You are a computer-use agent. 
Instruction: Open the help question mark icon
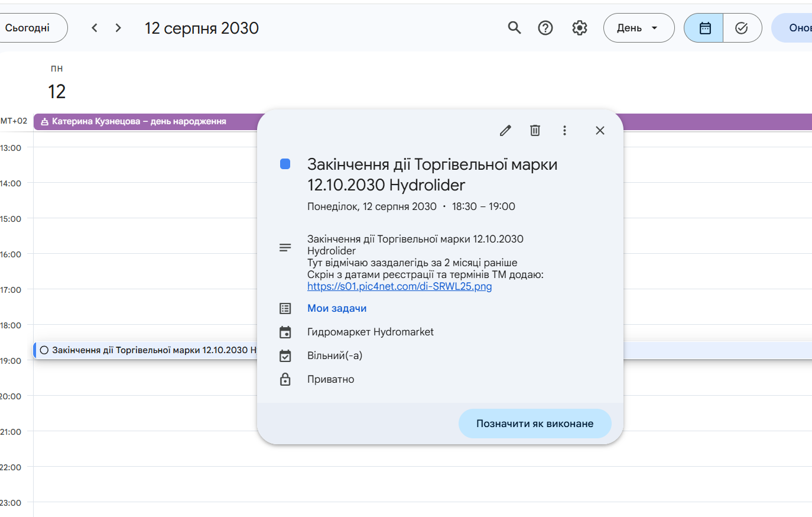pyautogui.click(x=545, y=28)
